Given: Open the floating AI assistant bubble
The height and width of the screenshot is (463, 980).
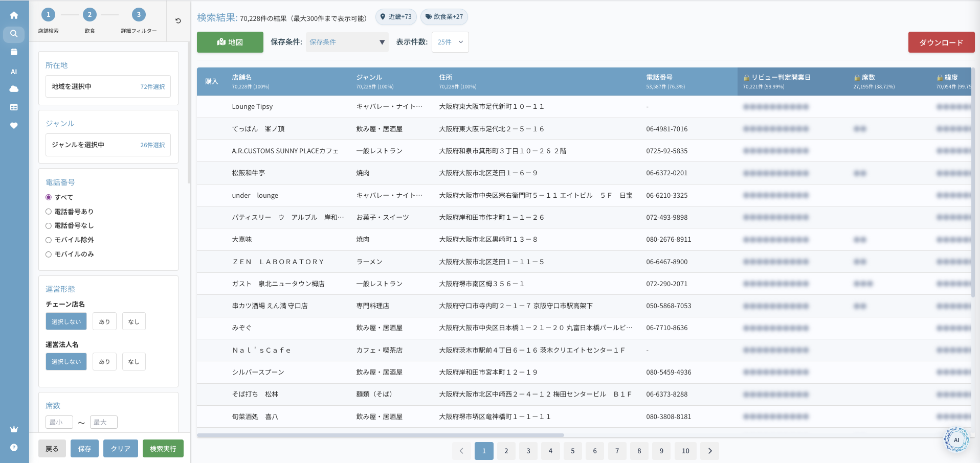Looking at the screenshot, I should coord(956,440).
